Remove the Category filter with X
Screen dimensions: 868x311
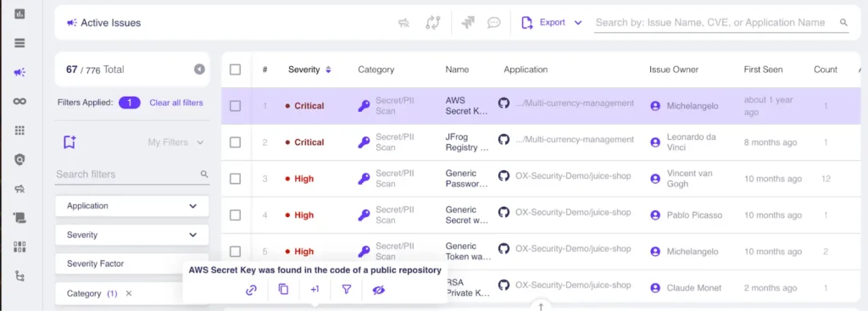pos(129,294)
